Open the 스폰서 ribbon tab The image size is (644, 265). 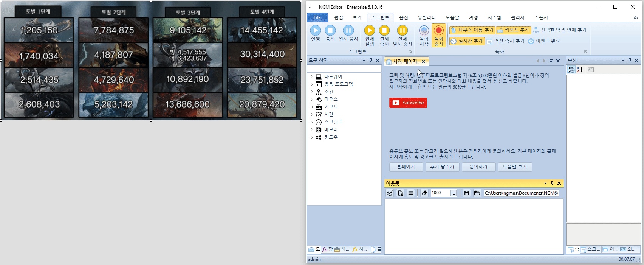point(541,17)
